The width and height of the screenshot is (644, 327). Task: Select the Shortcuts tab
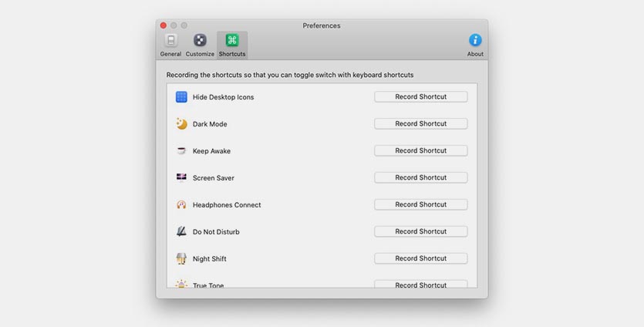point(232,44)
